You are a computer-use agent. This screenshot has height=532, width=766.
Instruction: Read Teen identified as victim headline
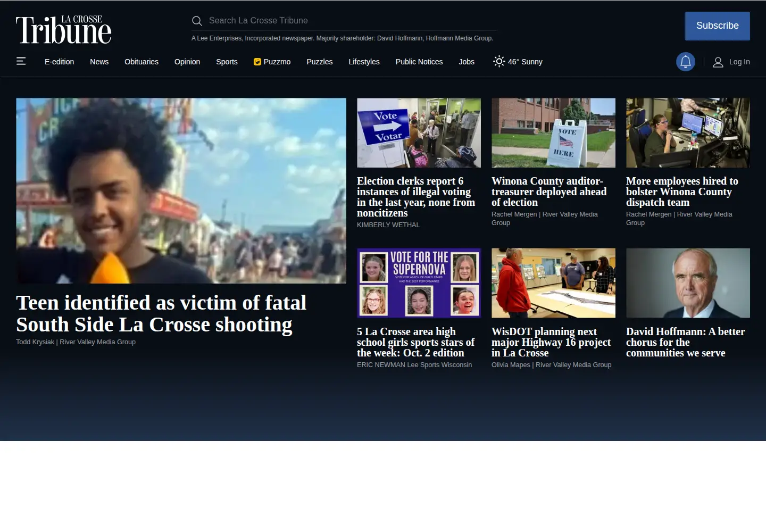point(161,313)
